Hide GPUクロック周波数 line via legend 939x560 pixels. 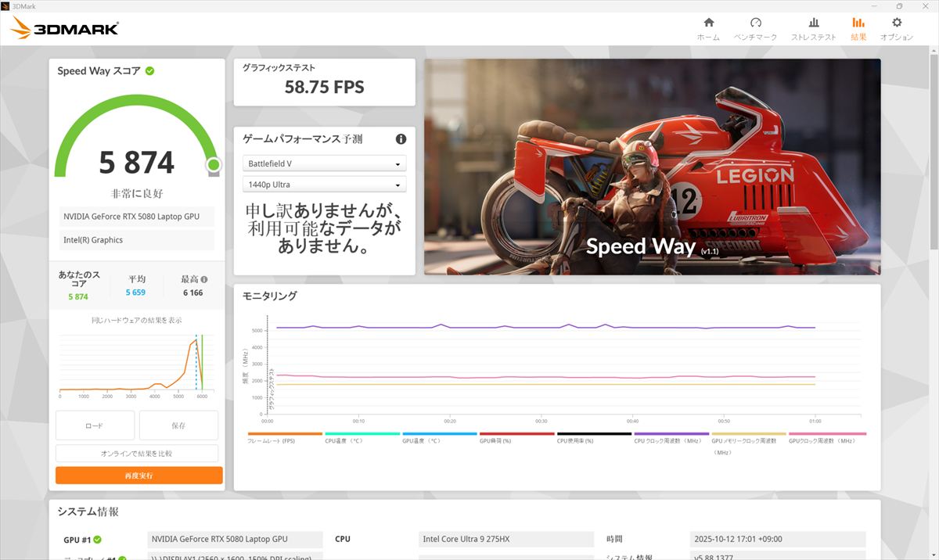pos(826,441)
